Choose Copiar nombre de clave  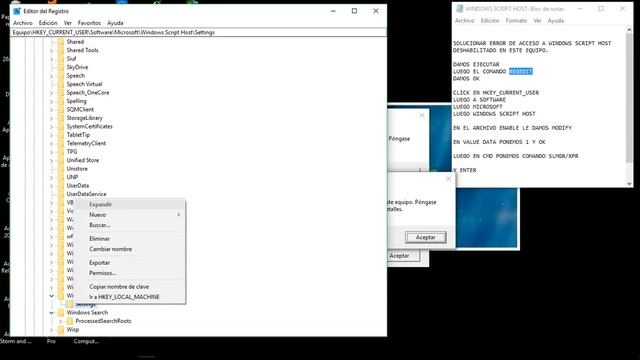point(130,287)
